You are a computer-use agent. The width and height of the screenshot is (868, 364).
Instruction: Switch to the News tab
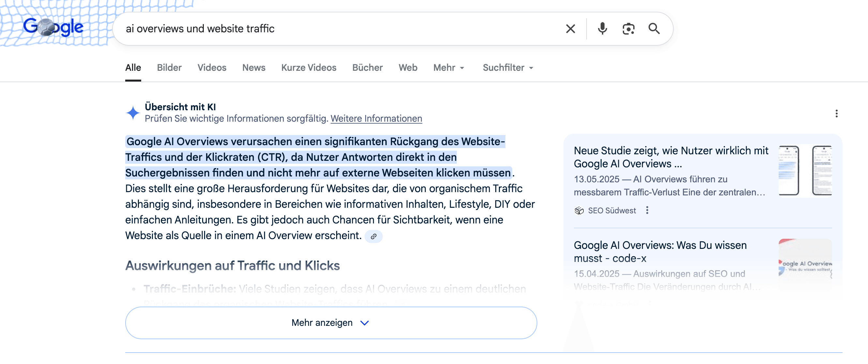coord(253,68)
